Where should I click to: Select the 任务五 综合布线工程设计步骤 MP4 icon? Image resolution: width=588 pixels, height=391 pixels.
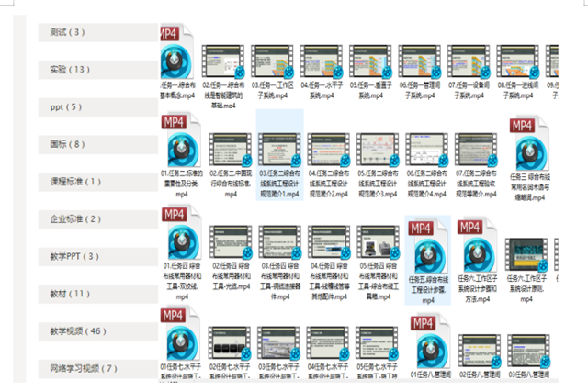429,250
